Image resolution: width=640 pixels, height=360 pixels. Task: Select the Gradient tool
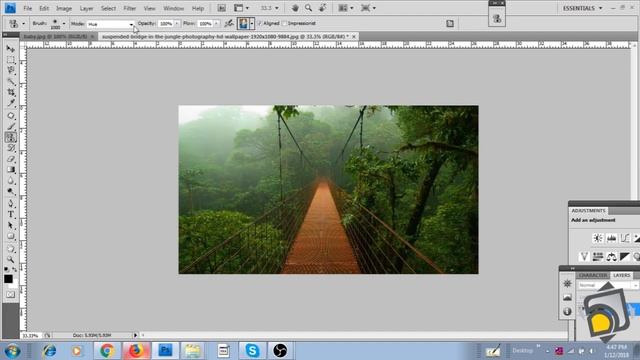(x=11, y=169)
